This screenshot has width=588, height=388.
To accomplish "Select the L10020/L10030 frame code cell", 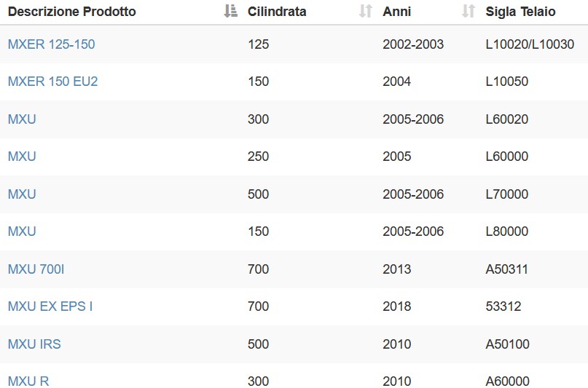I will click(x=530, y=44).
